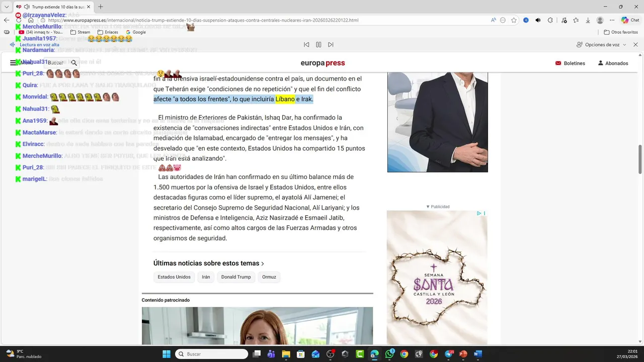This screenshot has height=362, width=644.
Task: Go back to the previous page
Action: [x=7, y=20]
